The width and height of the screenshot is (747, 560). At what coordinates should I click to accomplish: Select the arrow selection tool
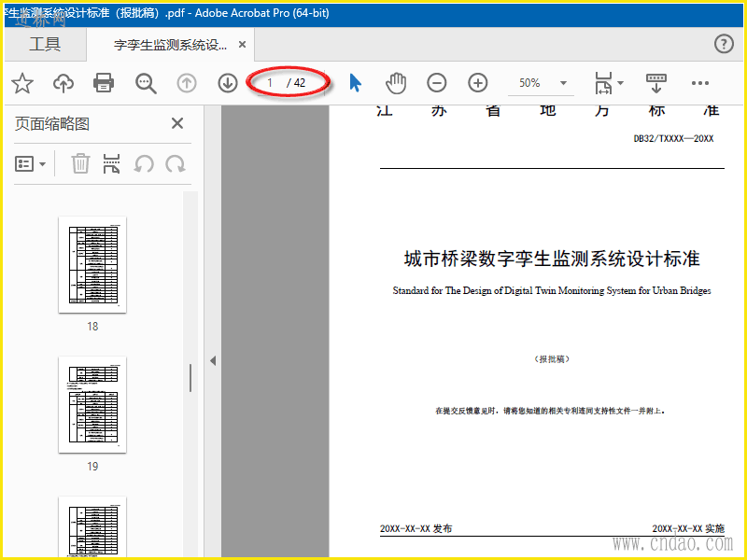click(356, 83)
